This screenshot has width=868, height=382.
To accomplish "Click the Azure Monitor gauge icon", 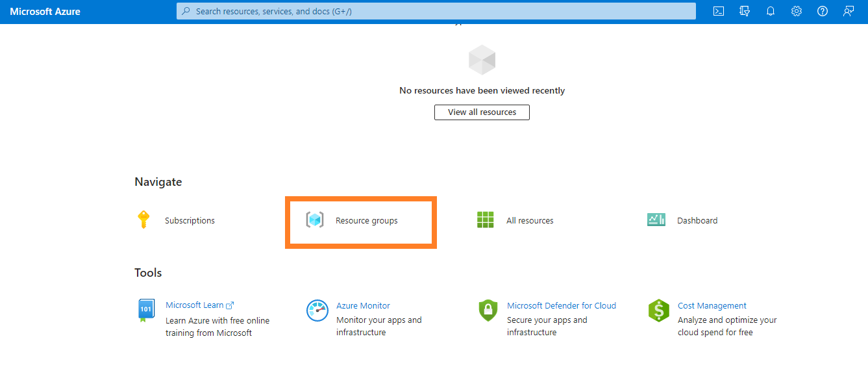I will [317, 311].
